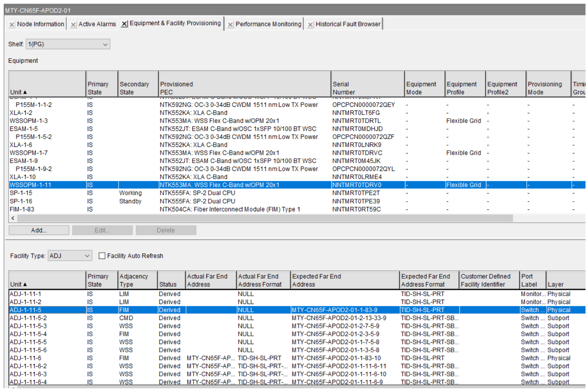
Task: Go to the Node Information tab
Action: pyautogui.click(x=40, y=24)
